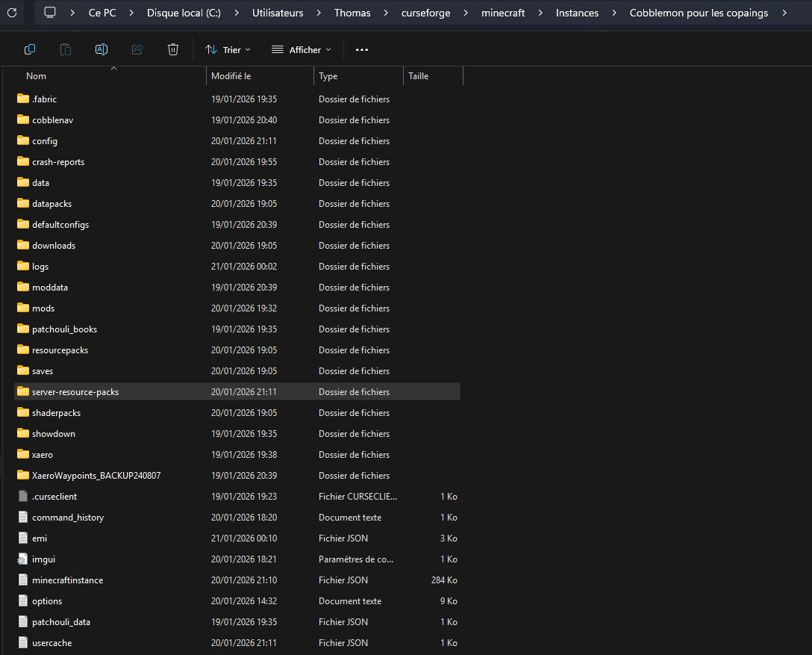This screenshot has width=812, height=655.
Task: Select the minecraftinstance JSON file icon
Action: 23,580
